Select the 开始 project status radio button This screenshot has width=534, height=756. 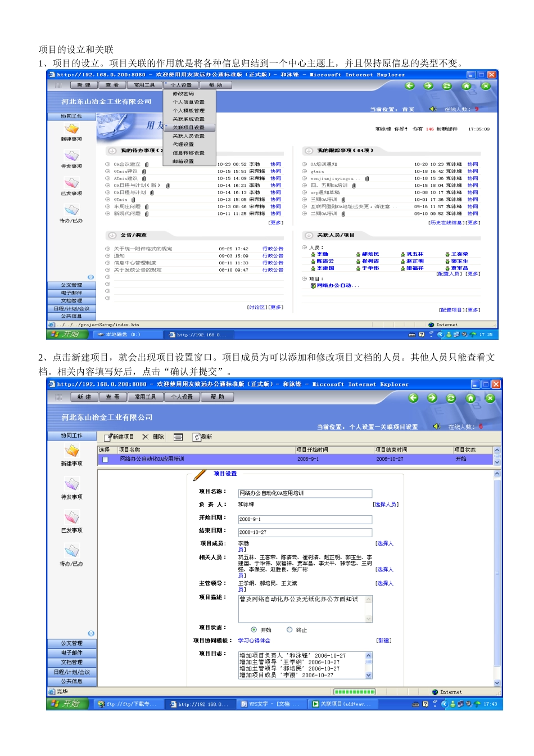click(x=254, y=630)
